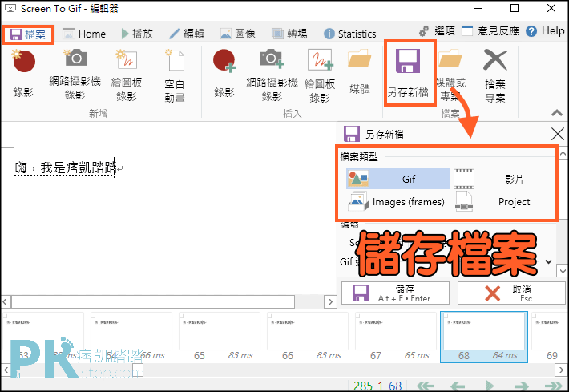The image size is (569, 392).
Task: Click the preview horizontal scrollbar track
Action: 309,301
